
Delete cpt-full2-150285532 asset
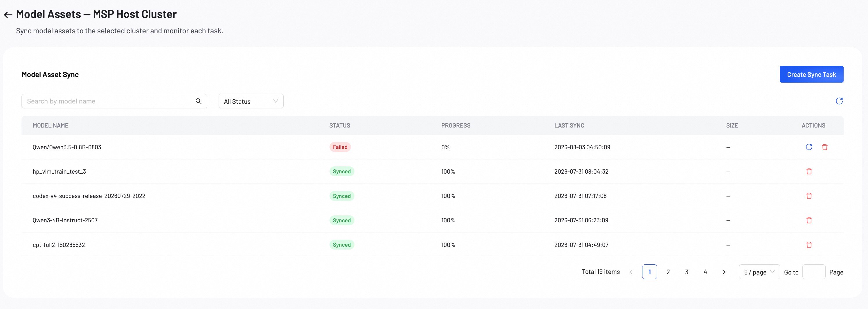809,245
